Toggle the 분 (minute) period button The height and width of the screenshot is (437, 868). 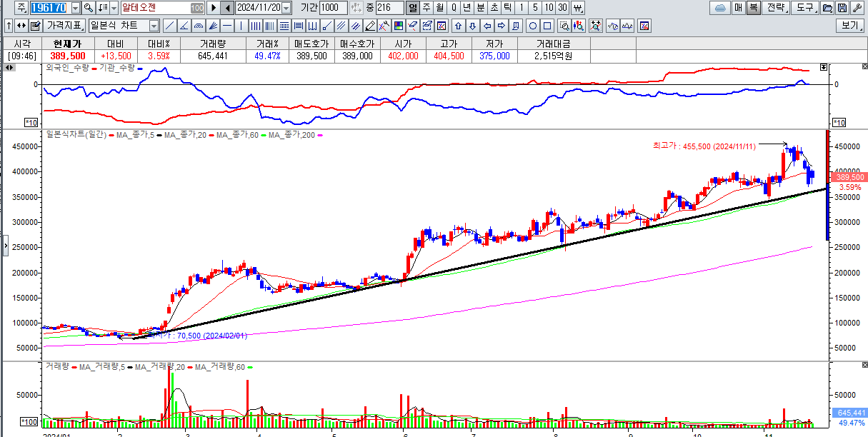(x=480, y=8)
